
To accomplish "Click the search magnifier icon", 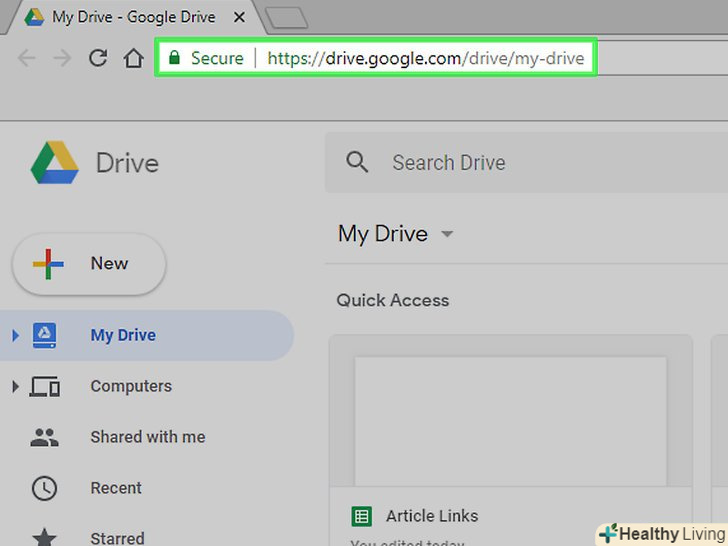I will pos(357,162).
